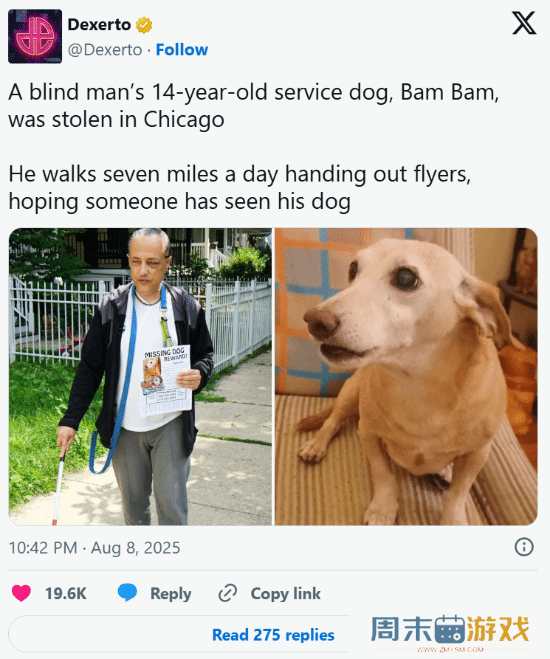
Task: Open the Dexerto profile avatar
Action: click(35, 36)
